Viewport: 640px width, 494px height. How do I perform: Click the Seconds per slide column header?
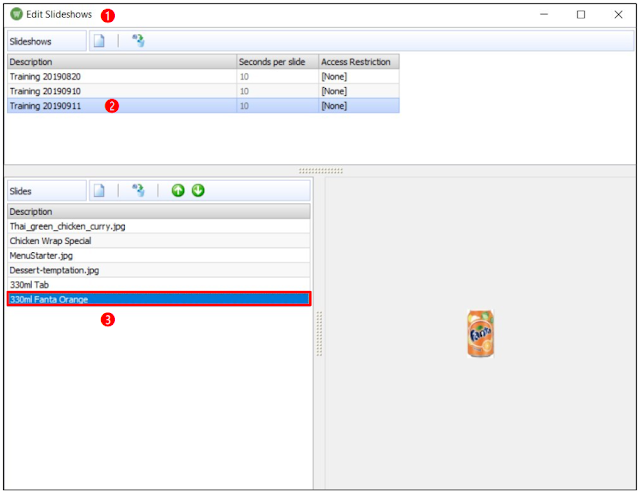click(278, 62)
